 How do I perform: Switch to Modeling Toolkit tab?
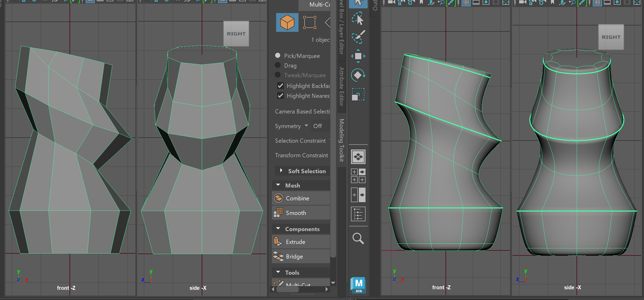pyautogui.click(x=342, y=140)
